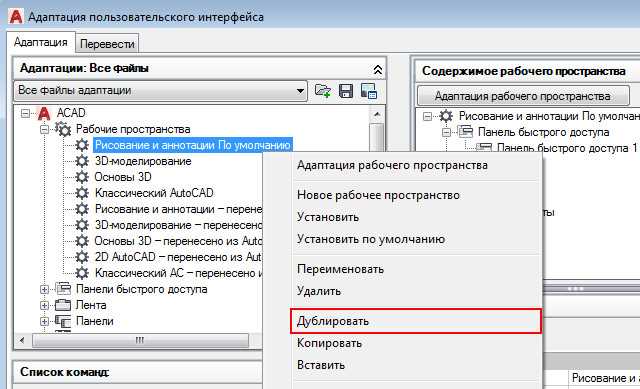Click gear icon of Основы 3D workspace
Image resolution: width=640 pixels, height=389 pixels.
pyautogui.click(x=82, y=177)
